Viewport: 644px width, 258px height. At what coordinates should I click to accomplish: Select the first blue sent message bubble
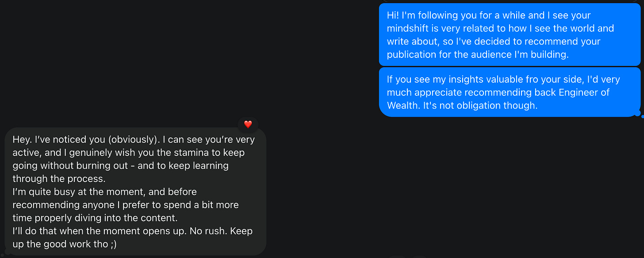[510, 34]
